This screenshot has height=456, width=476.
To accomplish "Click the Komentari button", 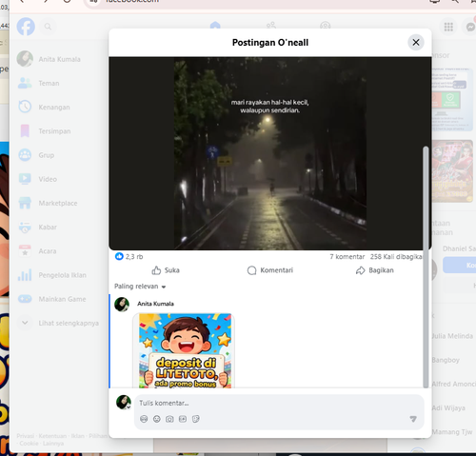I will 270,270.
